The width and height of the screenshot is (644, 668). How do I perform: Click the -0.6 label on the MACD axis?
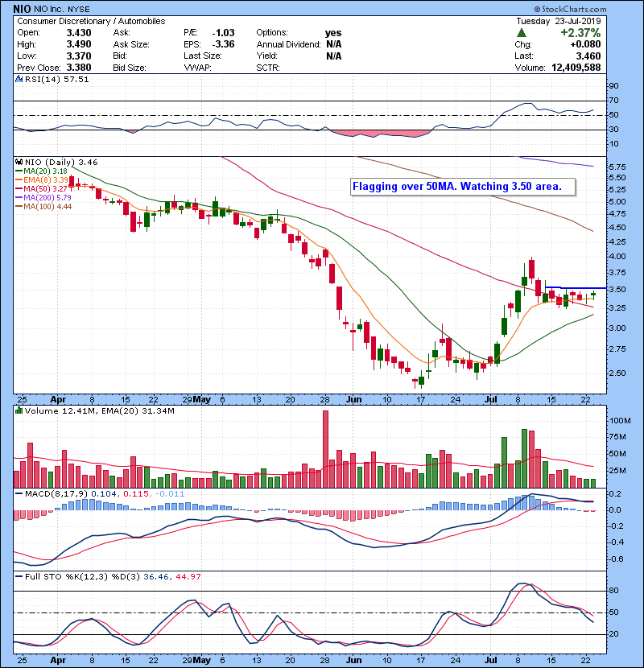coord(616,559)
